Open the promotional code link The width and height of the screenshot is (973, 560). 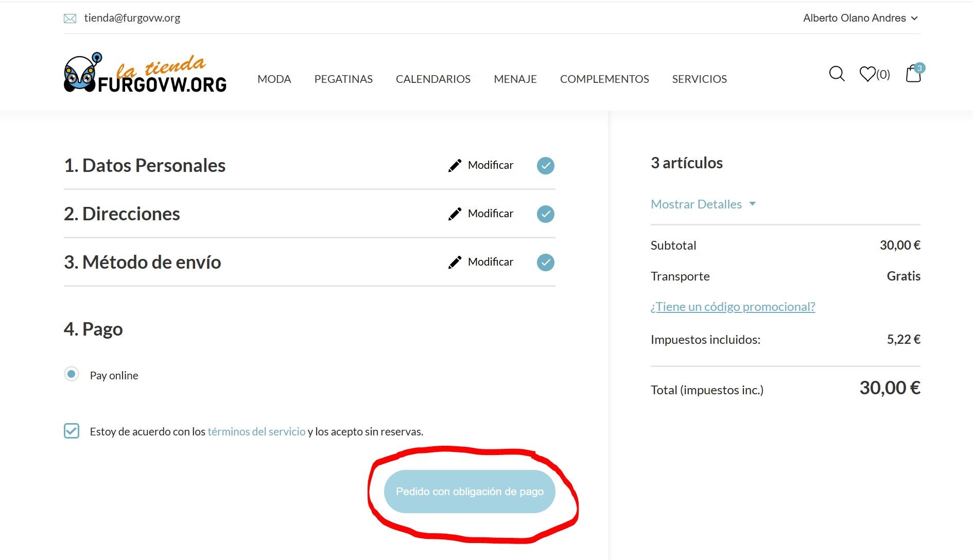tap(733, 307)
